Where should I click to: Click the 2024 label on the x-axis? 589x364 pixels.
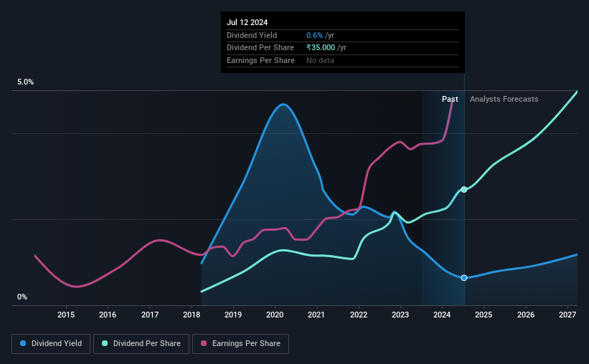(442, 315)
